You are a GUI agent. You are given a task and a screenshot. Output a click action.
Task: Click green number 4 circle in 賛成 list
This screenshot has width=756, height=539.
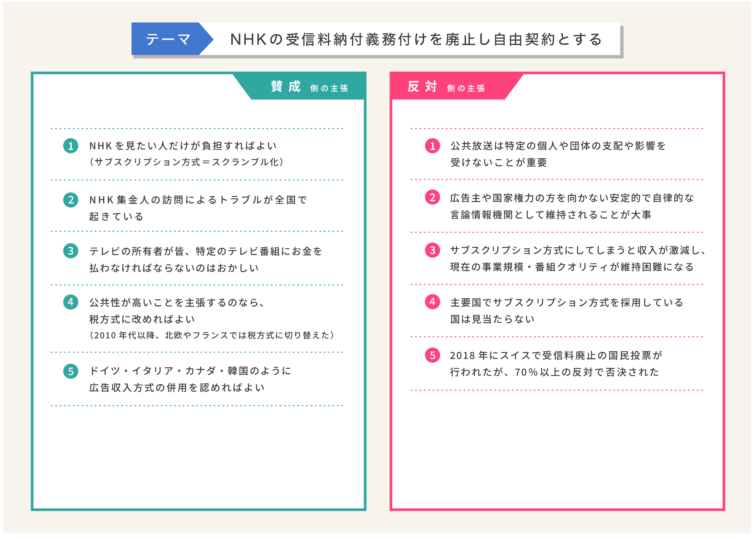coord(71,302)
